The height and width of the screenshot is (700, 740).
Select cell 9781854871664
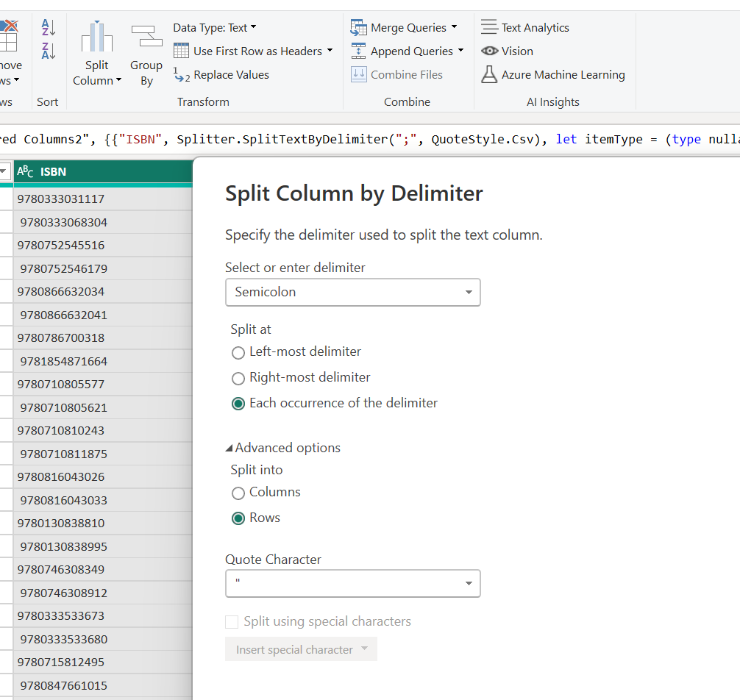click(103, 361)
